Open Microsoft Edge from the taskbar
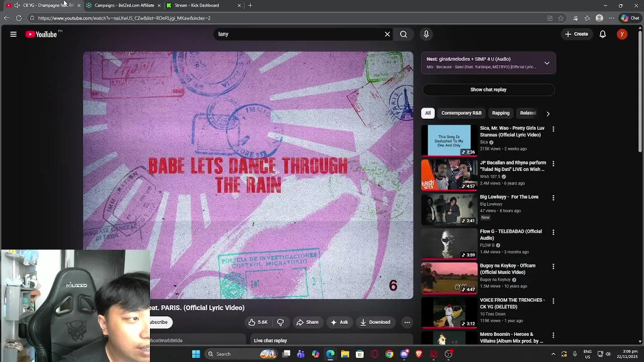Image resolution: width=644 pixels, height=362 pixels. coord(331,354)
